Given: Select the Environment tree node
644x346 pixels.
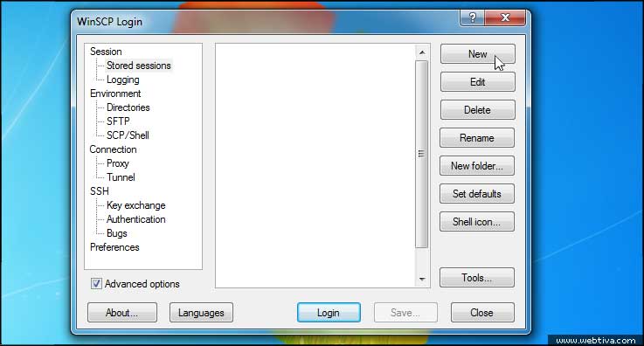Looking at the screenshot, I should pos(115,93).
